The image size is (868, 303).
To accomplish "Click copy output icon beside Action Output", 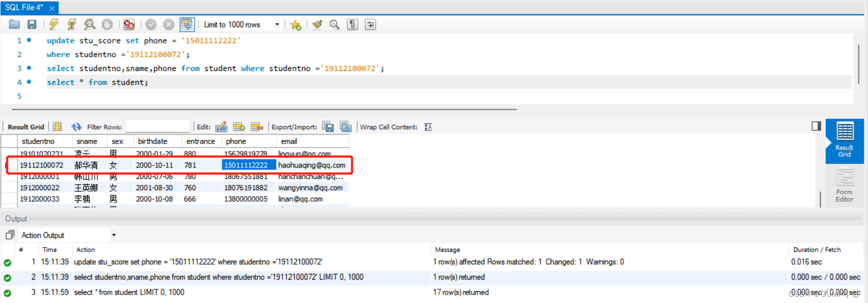I will click(10, 235).
